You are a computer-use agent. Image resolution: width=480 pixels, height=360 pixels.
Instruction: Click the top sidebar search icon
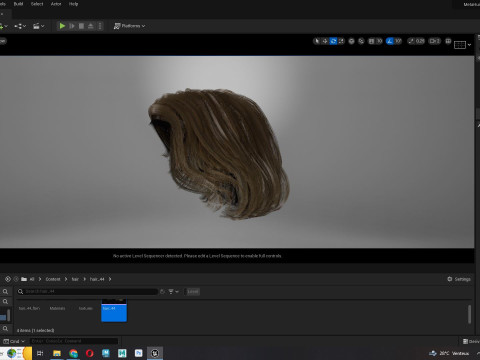point(5,292)
